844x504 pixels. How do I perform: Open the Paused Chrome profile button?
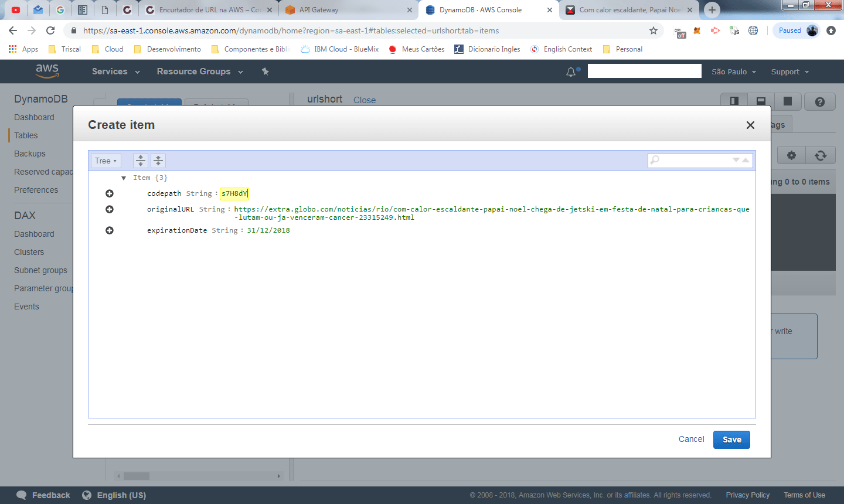coord(796,30)
